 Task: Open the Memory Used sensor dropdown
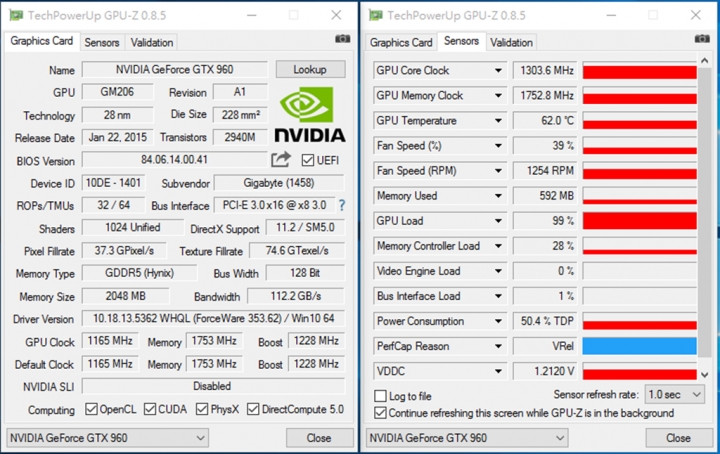pyautogui.click(x=498, y=196)
